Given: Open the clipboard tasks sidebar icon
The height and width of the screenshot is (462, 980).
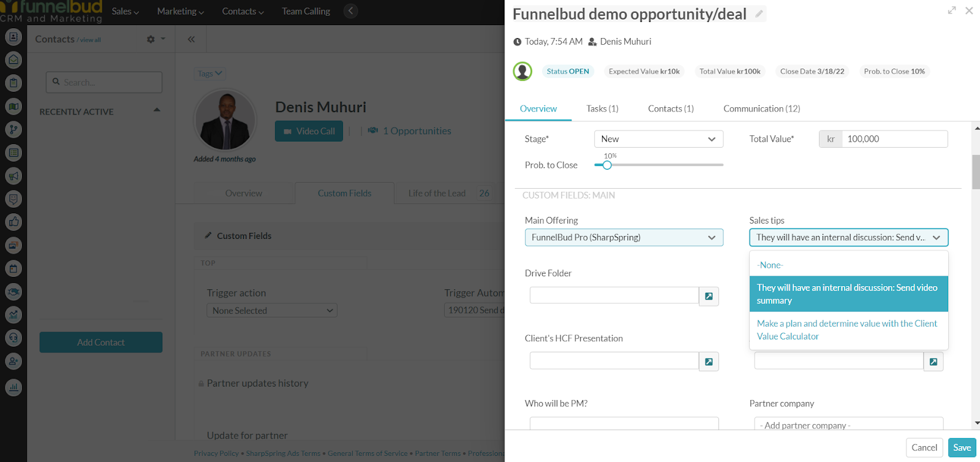Looking at the screenshot, I should [x=13, y=83].
